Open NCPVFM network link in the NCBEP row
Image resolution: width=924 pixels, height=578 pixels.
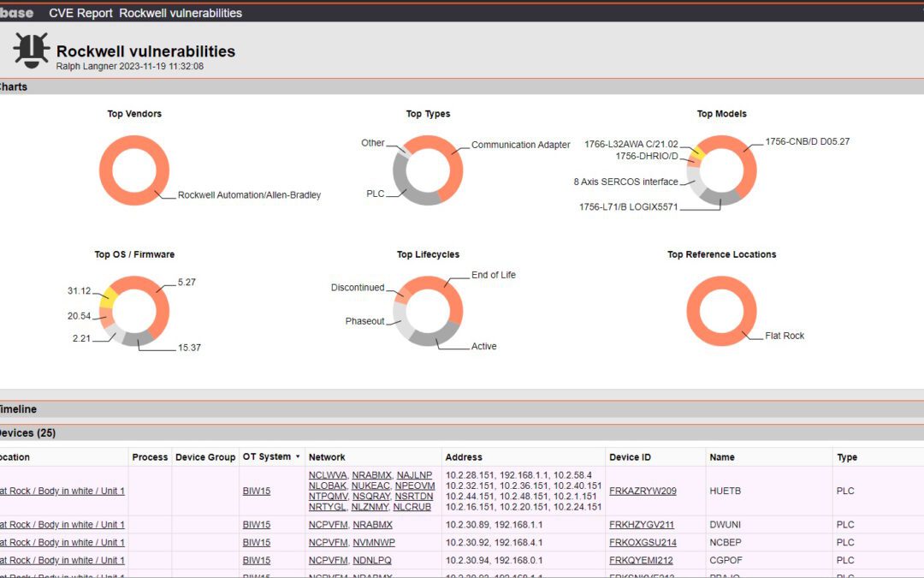(x=329, y=542)
